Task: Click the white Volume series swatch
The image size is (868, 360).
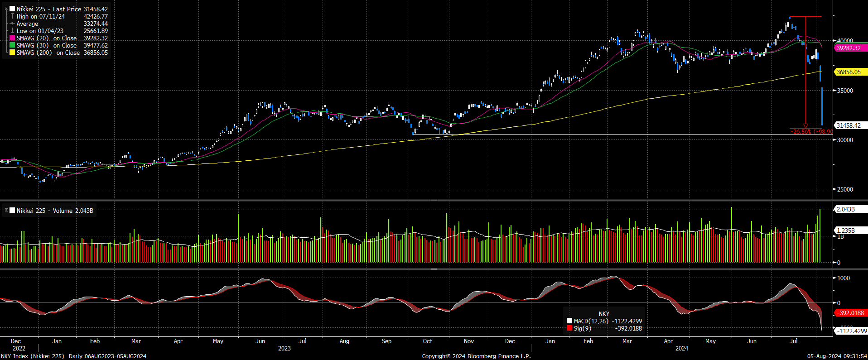Action: (x=13, y=211)
